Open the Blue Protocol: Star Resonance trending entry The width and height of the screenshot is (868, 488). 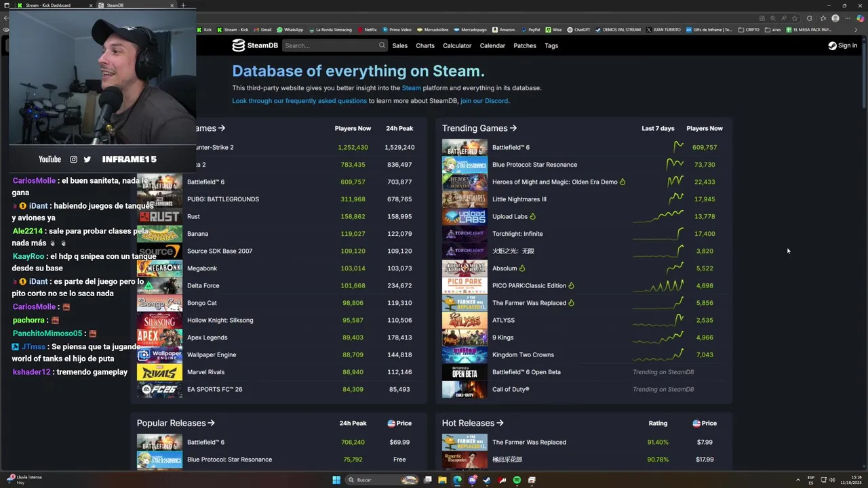[x=534, y=165]
